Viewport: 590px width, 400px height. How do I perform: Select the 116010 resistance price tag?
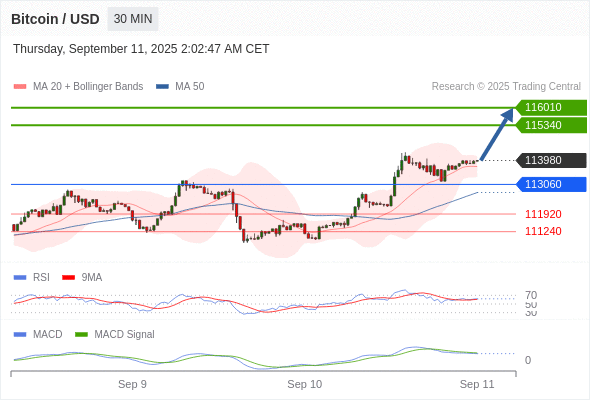click(x=551, y=108)
